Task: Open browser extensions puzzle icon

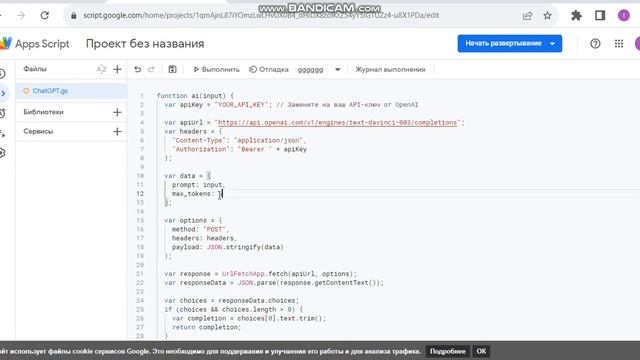Action: [576, 16]
